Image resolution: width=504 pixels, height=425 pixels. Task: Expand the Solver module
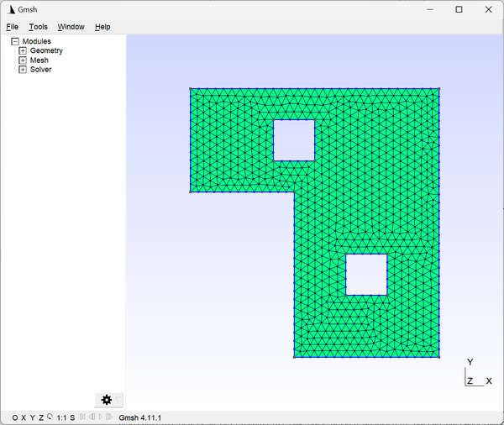click(x=23, y=70)
